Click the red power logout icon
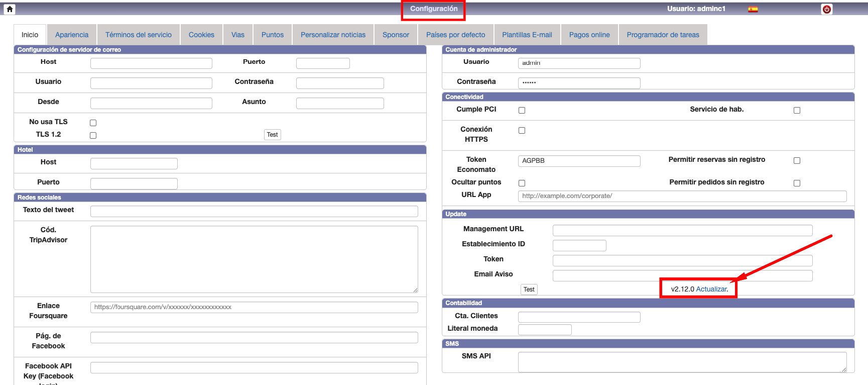Image resolution: width=868 pixels, height=385 pixels. (x=826, y=9)
